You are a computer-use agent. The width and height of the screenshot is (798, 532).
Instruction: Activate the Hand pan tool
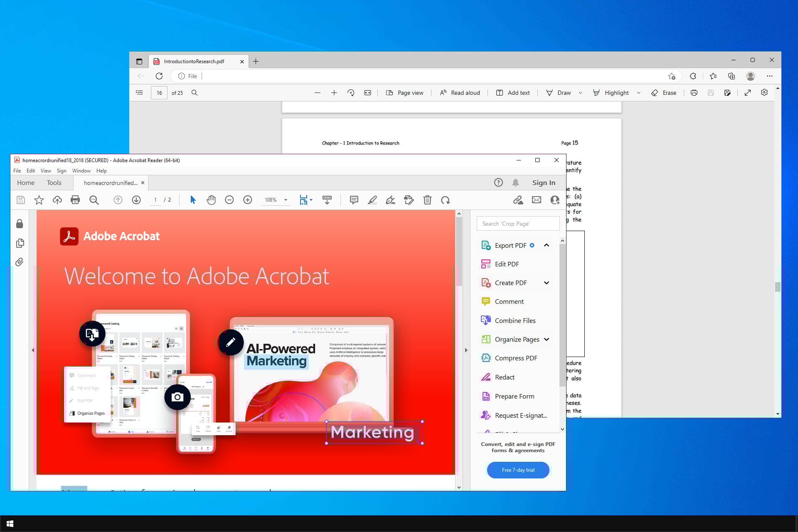coord(211,200)
